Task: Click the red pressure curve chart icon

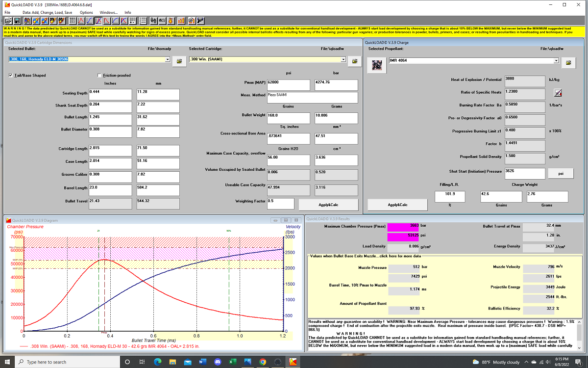Action: point(81,21)
